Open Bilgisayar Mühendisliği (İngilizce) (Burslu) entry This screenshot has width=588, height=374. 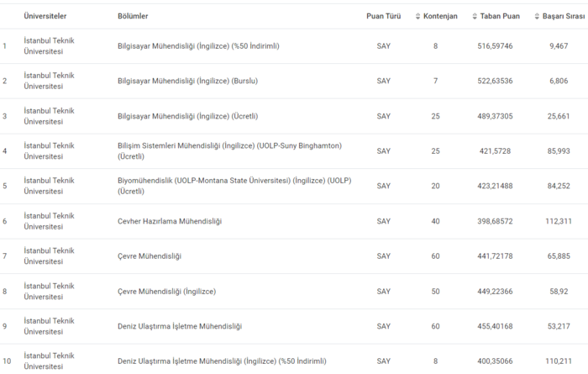click(187, 82)
